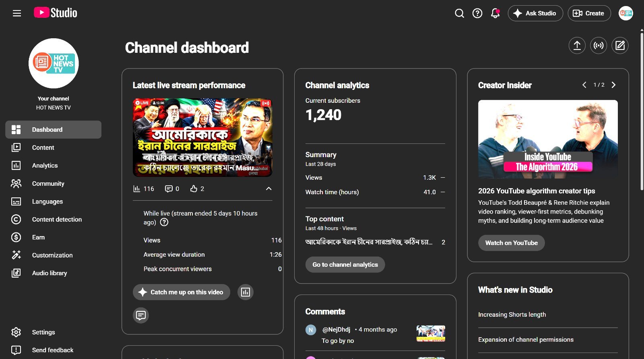Click the Watch time (hours) 41.0 row
Viewport: 644px width, 359px height.
375,192
